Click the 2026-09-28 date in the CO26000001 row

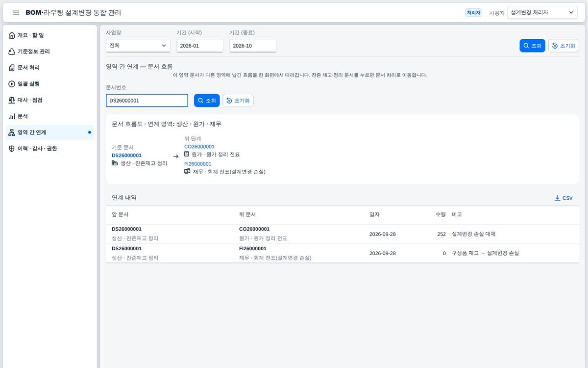pos(383,234)
